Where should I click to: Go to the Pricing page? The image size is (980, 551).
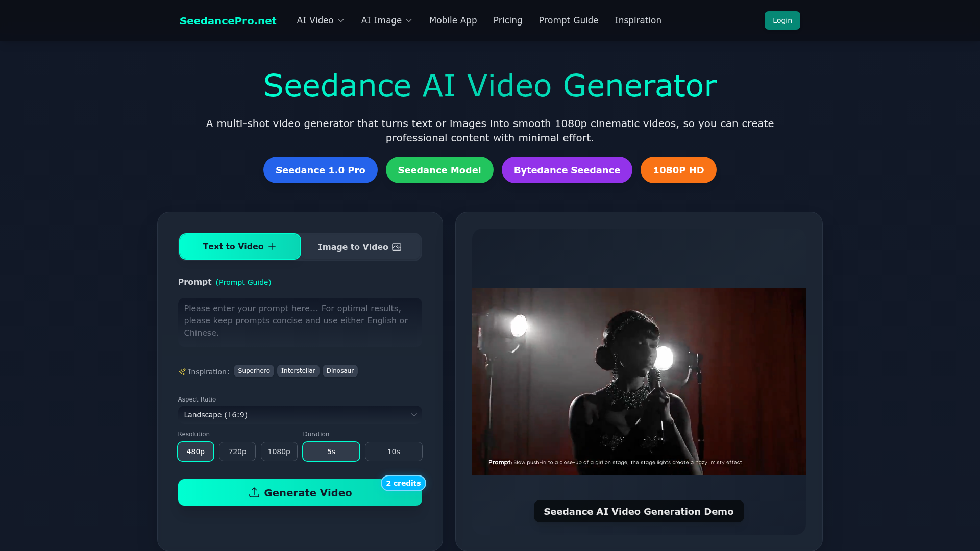tap(508, 20)
